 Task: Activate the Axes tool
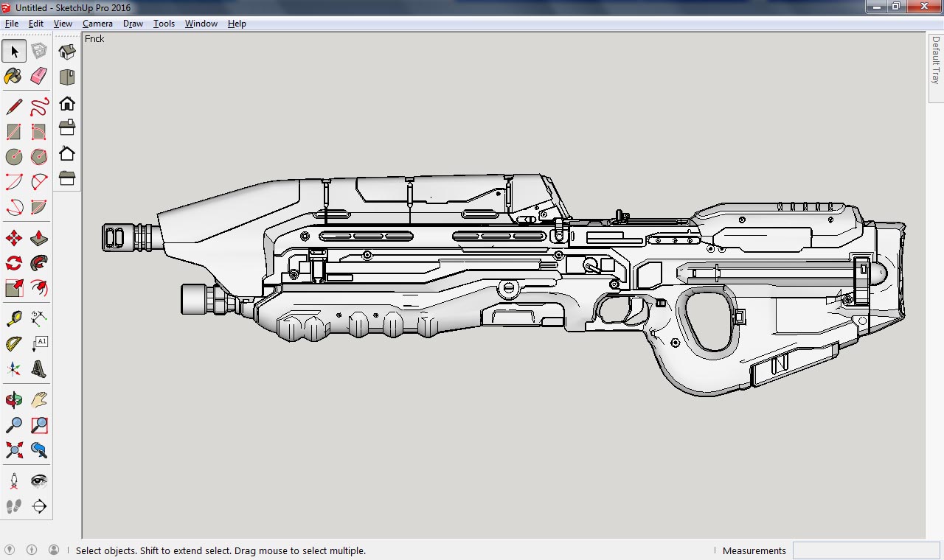(14, 369)
